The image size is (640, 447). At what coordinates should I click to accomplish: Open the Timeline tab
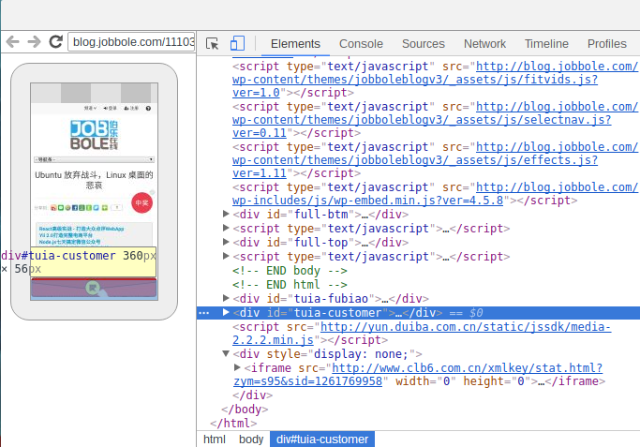coord(547,44)
